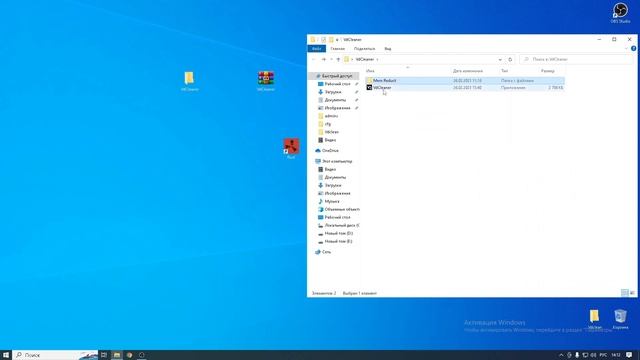Click New folder icon in title bar
Viewport: 640px width, 360px height.
(331, 40)
